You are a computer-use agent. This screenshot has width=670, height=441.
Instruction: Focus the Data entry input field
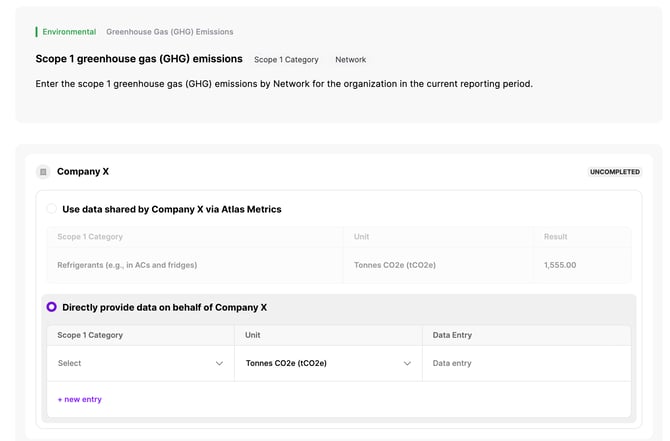click(x=526, y=363)
